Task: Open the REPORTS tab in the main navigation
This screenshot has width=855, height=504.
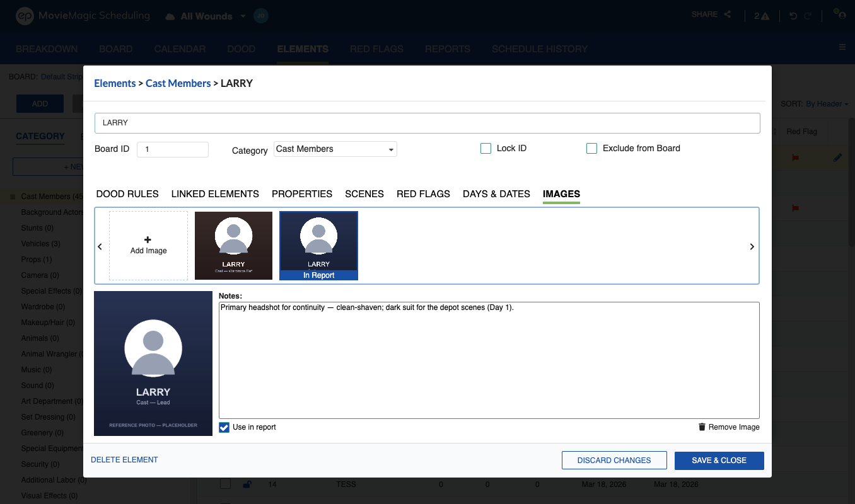Action: point(448,49)
